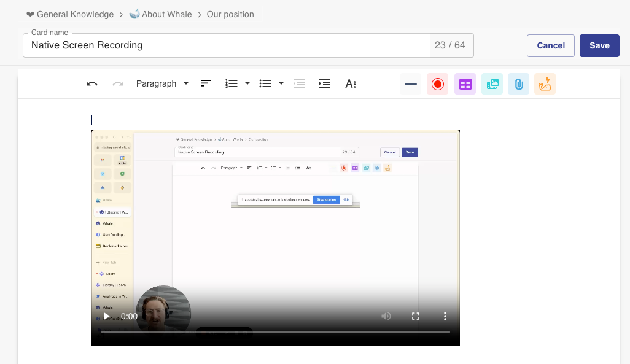Decrease the indent

pyautogui.click(x=299, y=83)
